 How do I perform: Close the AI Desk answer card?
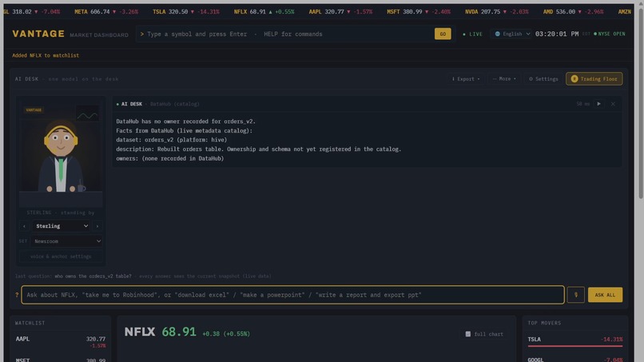pos(613,104)
